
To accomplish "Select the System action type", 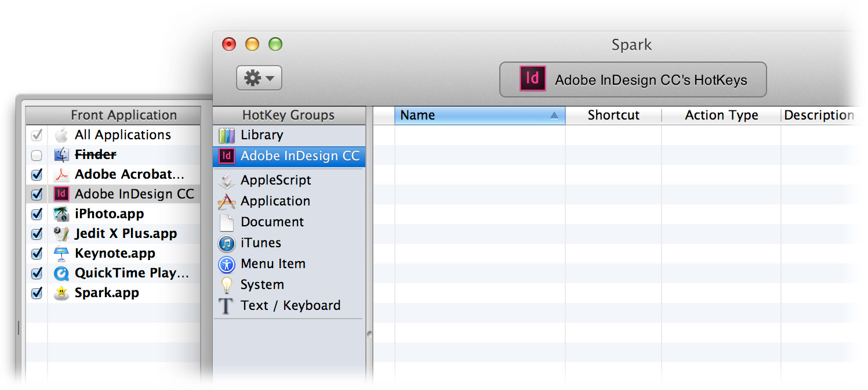I will [x=262, y=285].
